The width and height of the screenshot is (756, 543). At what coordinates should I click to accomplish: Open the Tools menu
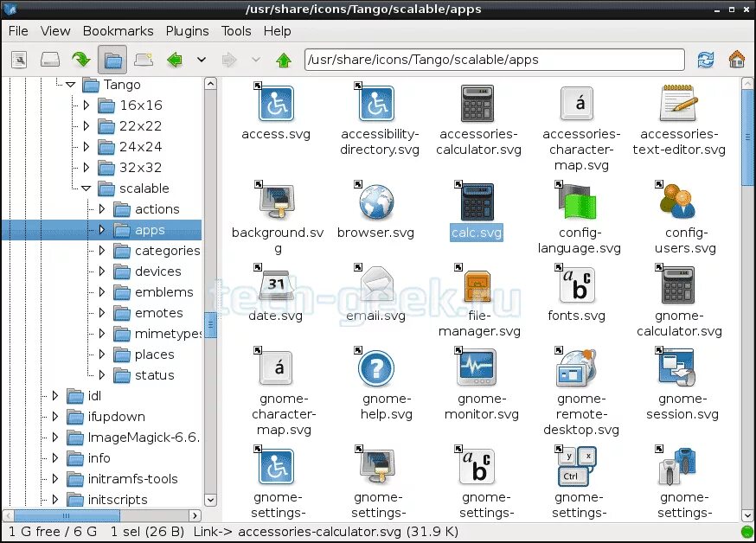click(x=236, y=31)
